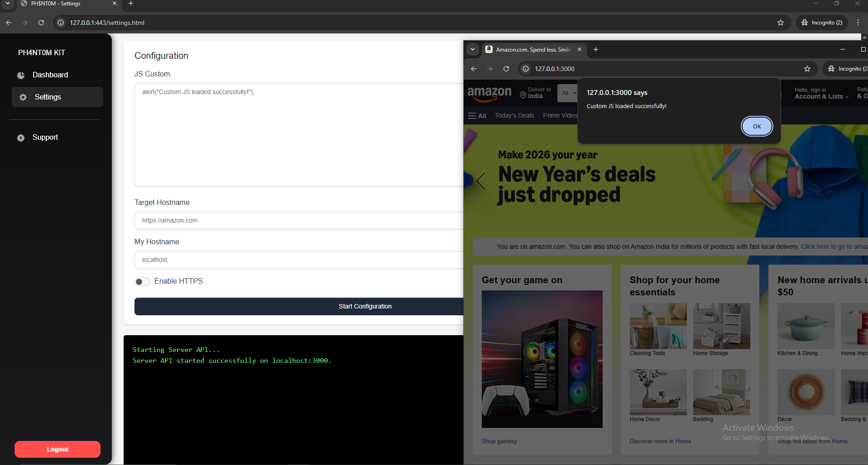
Task: Follow the Discover more in Home link
Action: (x=660, y=441)
